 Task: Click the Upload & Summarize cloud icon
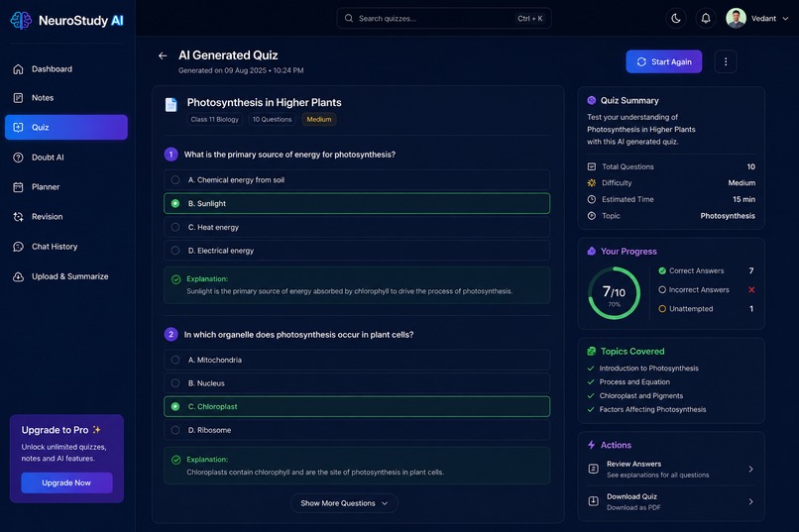pos(19,276)
